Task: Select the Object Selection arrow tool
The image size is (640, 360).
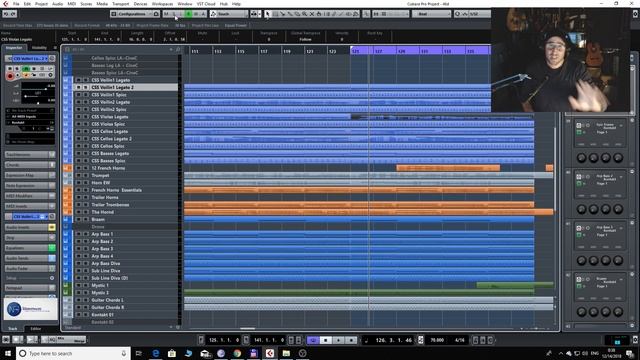Action: pyautogui.click(x=267, y=14)
